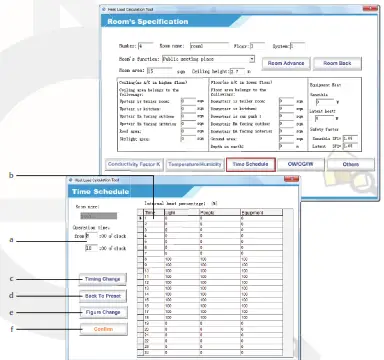The width and height of the screenshot is (384, 360).
Task: Focus the System input field
Action: [x=297, y=46]
